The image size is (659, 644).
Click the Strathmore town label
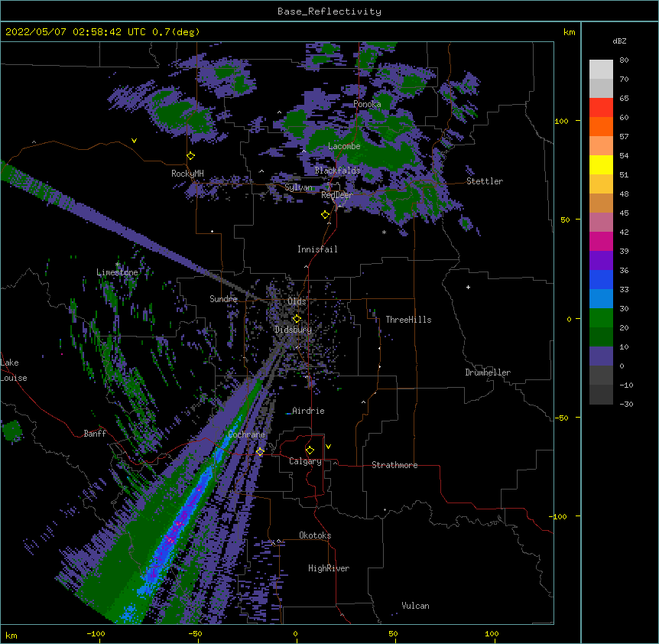click(x=394, y=465)
